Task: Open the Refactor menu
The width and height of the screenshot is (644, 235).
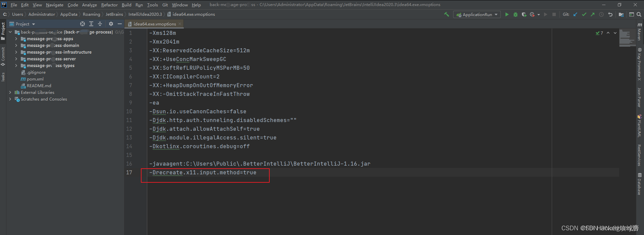Action: point(109,5)
